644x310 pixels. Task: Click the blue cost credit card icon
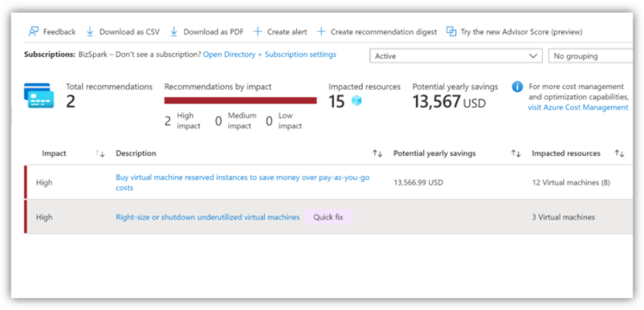tap(39, 96)
